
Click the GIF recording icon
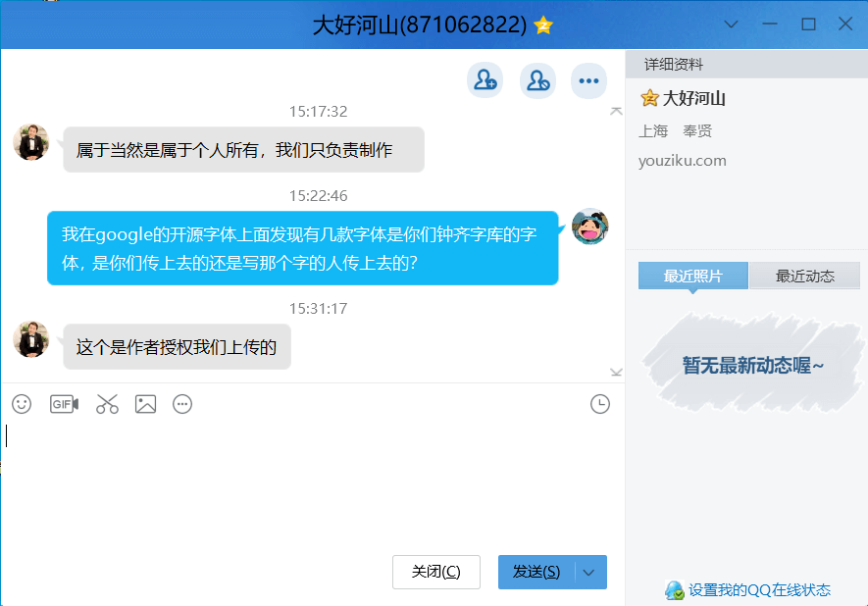tap(64, 404)
